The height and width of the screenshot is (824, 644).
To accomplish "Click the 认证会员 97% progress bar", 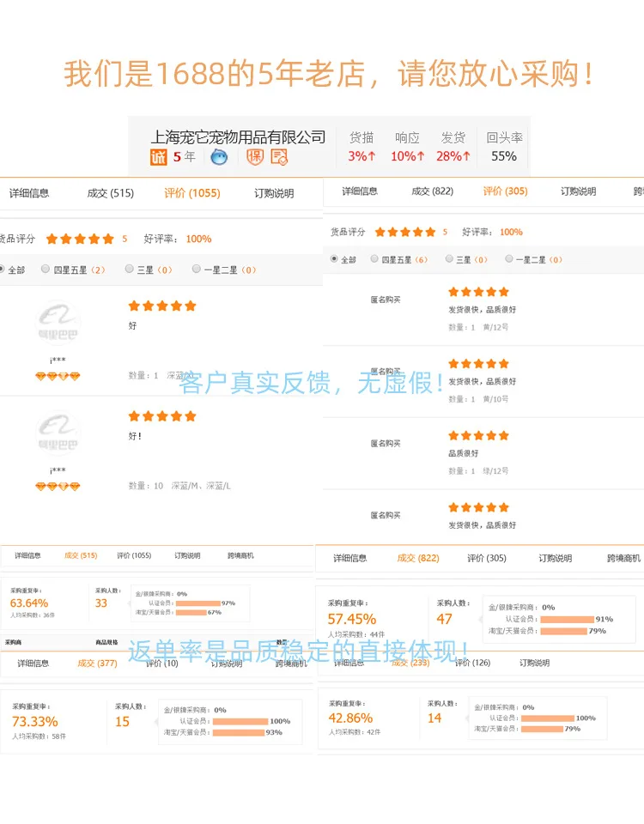I will point(198,603).
